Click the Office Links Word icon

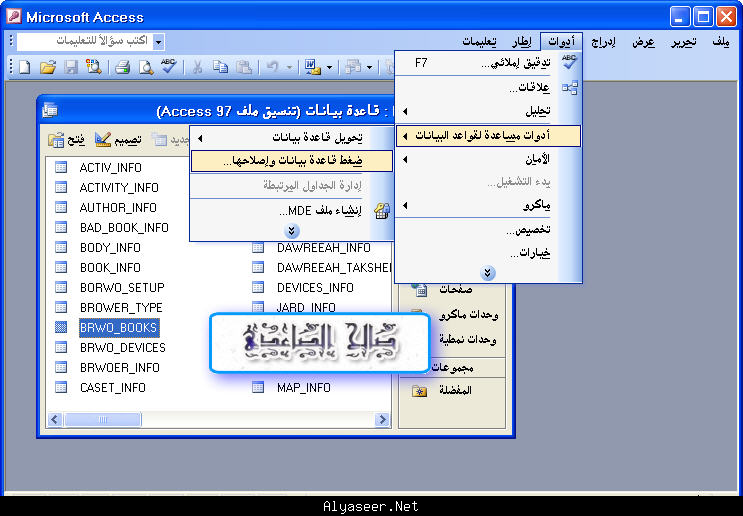313,67
